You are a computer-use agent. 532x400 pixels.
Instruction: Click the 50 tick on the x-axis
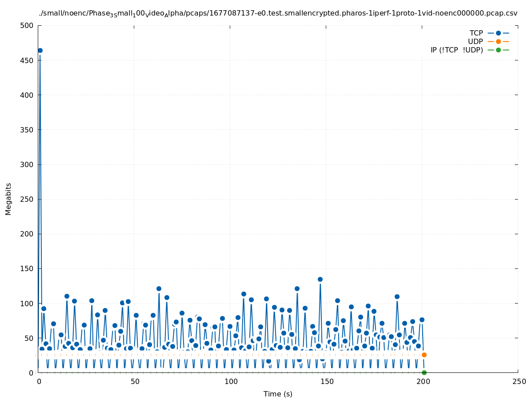click(134, 381)
